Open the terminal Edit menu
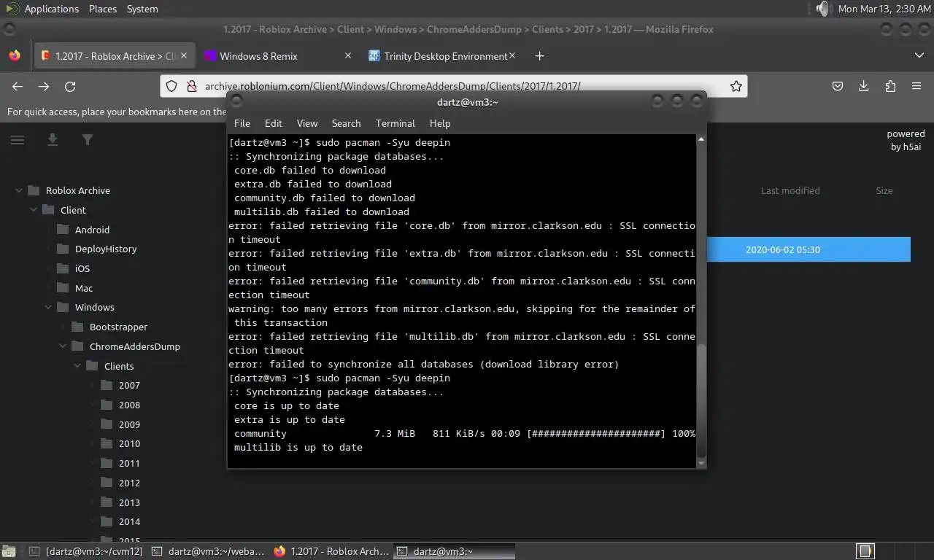Image resolution: width=934 pixels, height=560 pixels. coord(274,123)
